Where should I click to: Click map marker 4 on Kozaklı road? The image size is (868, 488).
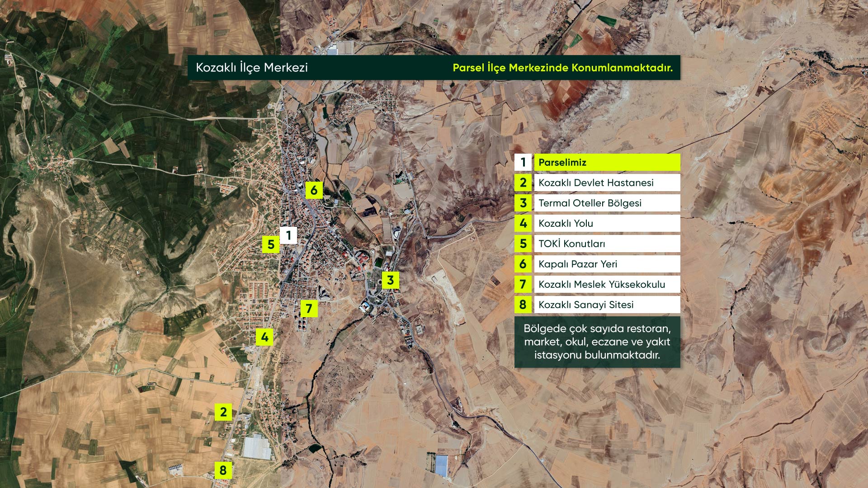(264, 337)
